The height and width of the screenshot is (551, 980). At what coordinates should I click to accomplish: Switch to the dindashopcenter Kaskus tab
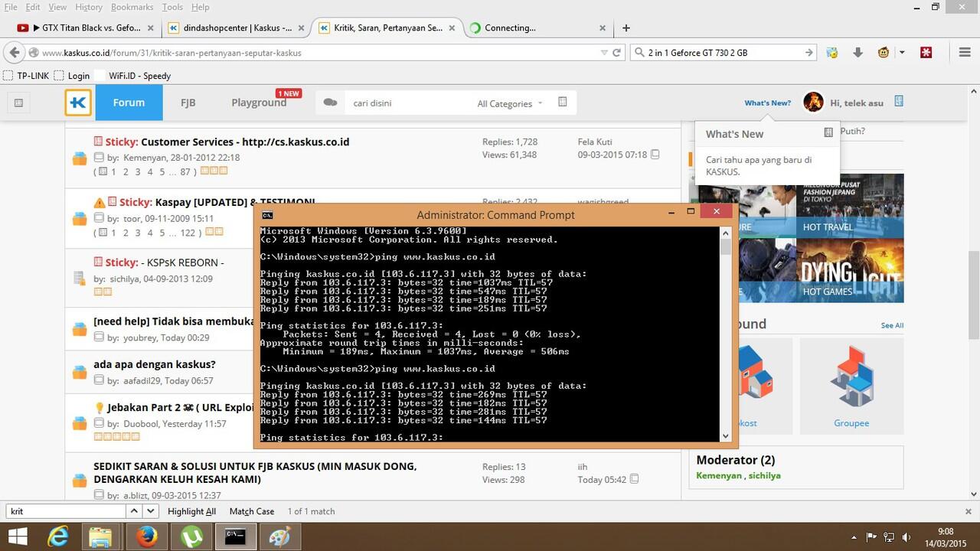pyautogui.click(x=236, y=28)
